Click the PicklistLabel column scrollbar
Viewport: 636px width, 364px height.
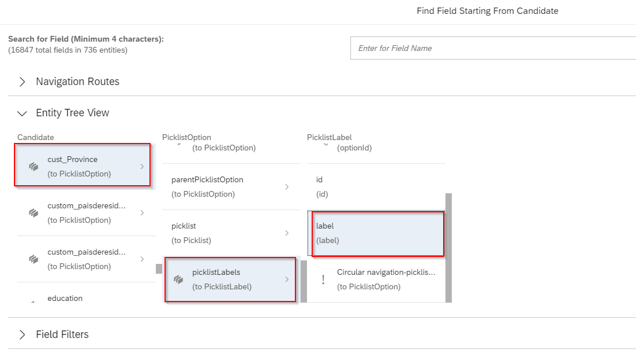(x=448, y=248)
